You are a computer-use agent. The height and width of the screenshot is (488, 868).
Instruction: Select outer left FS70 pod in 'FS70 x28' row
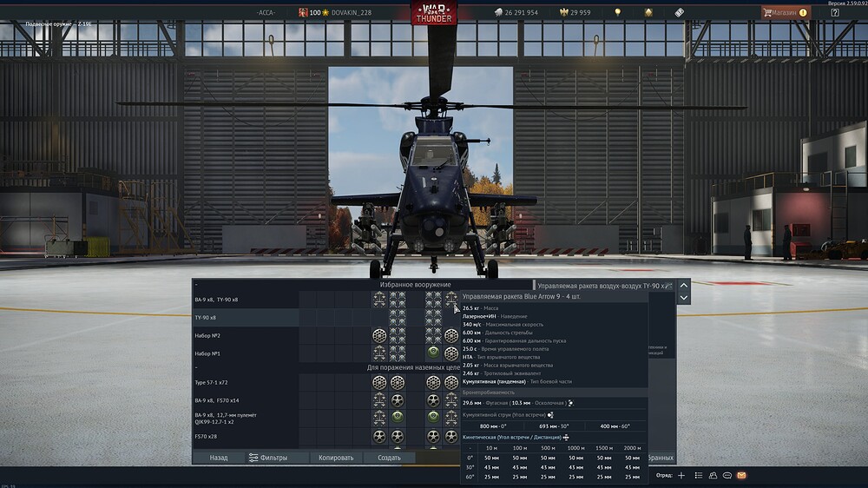click(379, 437)
